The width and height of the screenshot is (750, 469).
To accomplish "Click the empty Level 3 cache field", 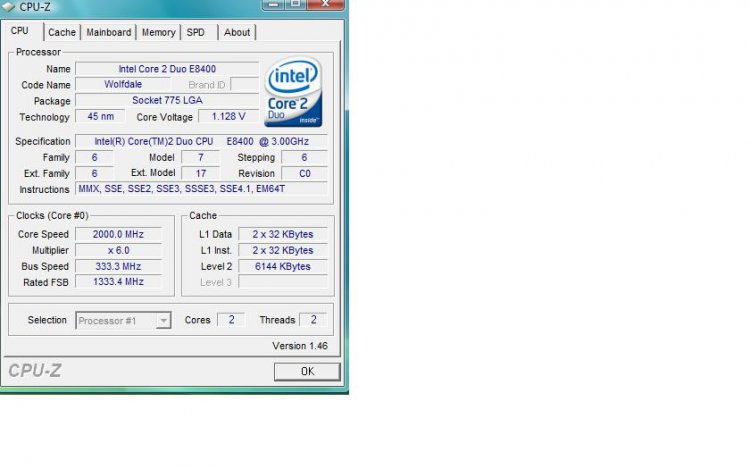I will 283,282.
